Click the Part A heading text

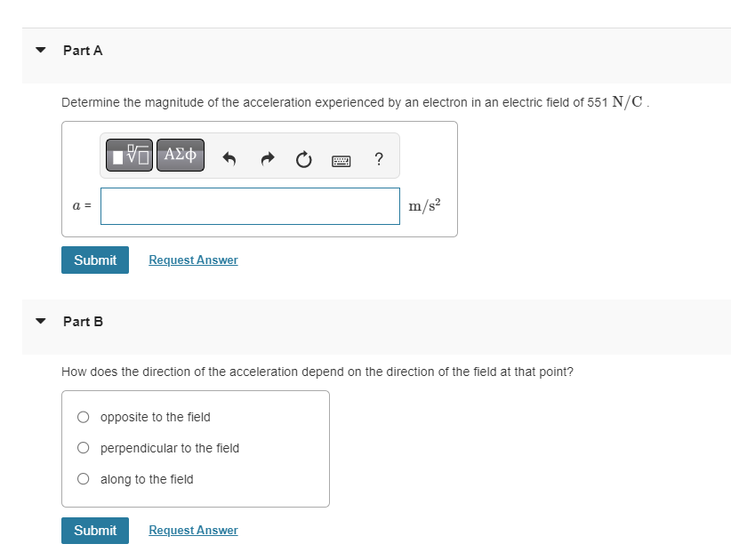(83, 51)
